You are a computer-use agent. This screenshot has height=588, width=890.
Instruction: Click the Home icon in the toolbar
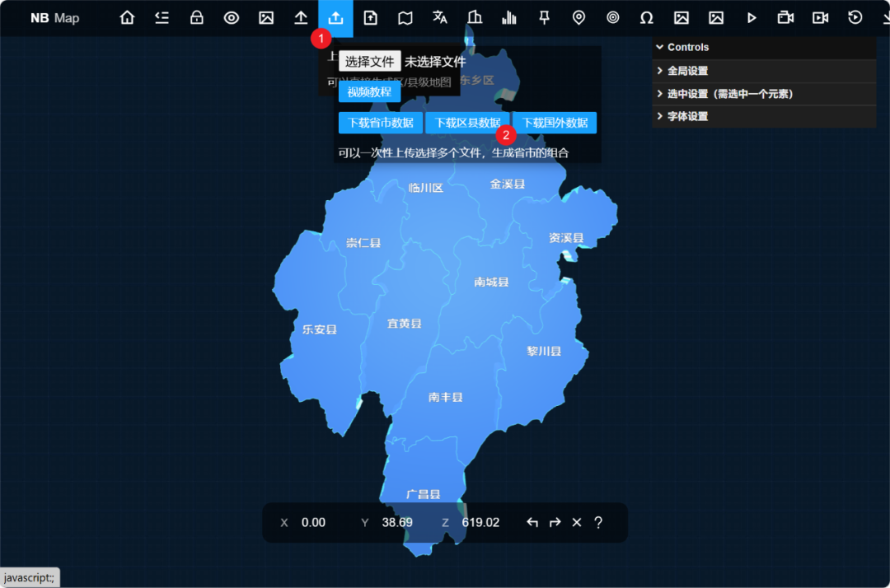127,17
